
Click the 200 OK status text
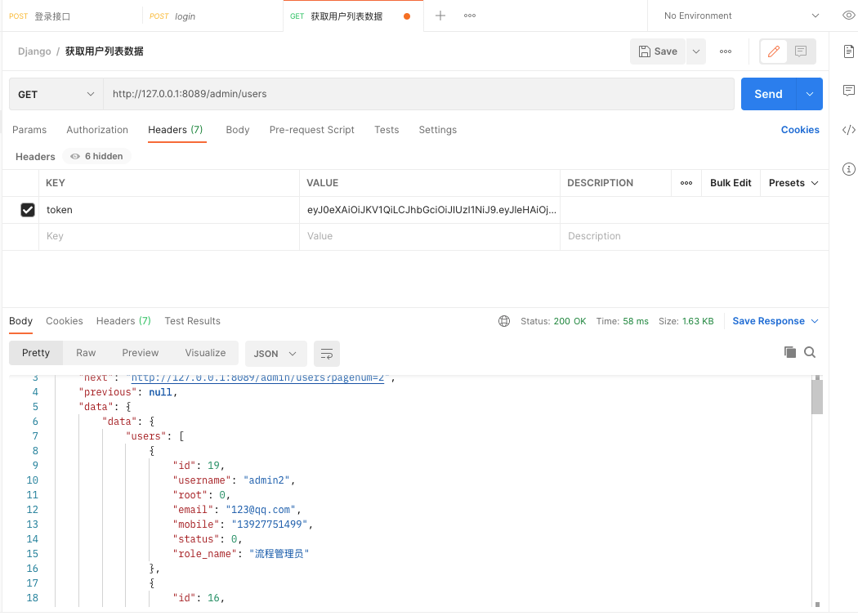570,321
